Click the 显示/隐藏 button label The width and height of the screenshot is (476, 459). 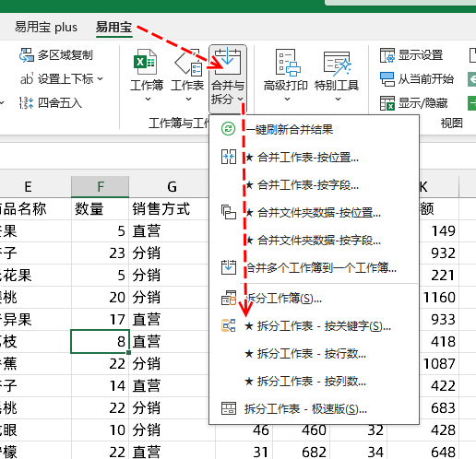pyautogui.click(x=422, y=103)
